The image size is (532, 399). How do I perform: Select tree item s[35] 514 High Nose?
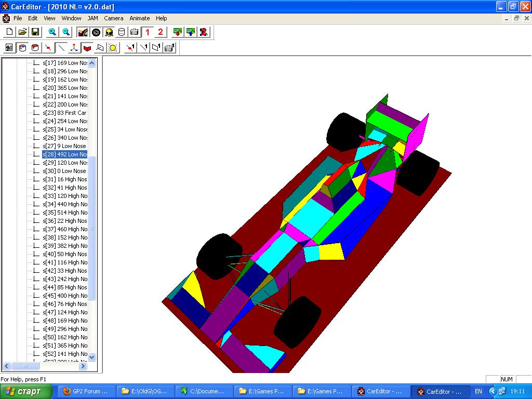tap(64, 212)
